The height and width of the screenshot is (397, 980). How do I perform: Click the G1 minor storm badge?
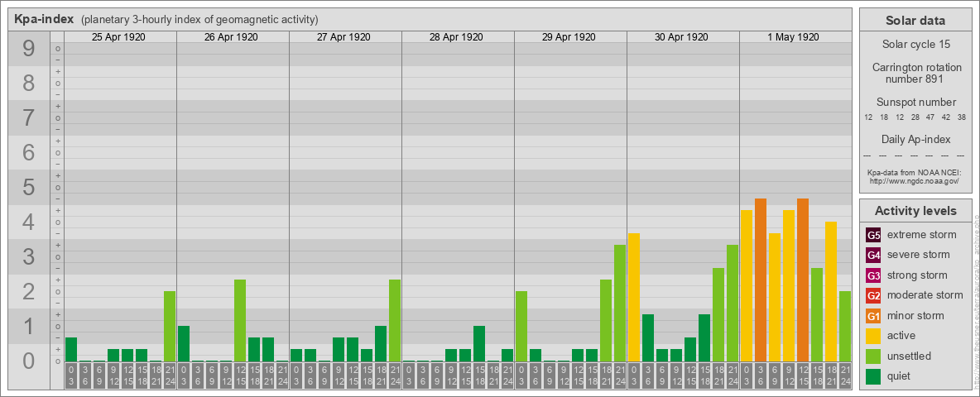pos(874,316)
